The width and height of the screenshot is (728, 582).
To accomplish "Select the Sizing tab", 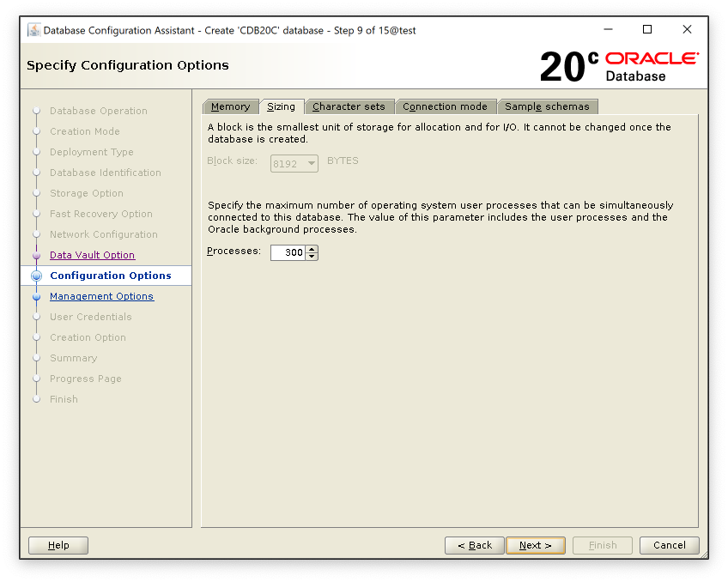I will tap(281, 106).
